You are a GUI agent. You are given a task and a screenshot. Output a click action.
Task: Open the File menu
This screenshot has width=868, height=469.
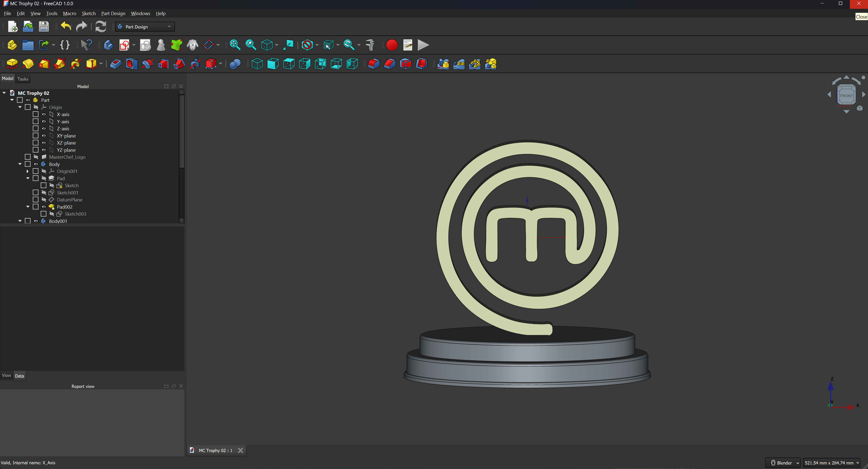(x=7, y=14)
